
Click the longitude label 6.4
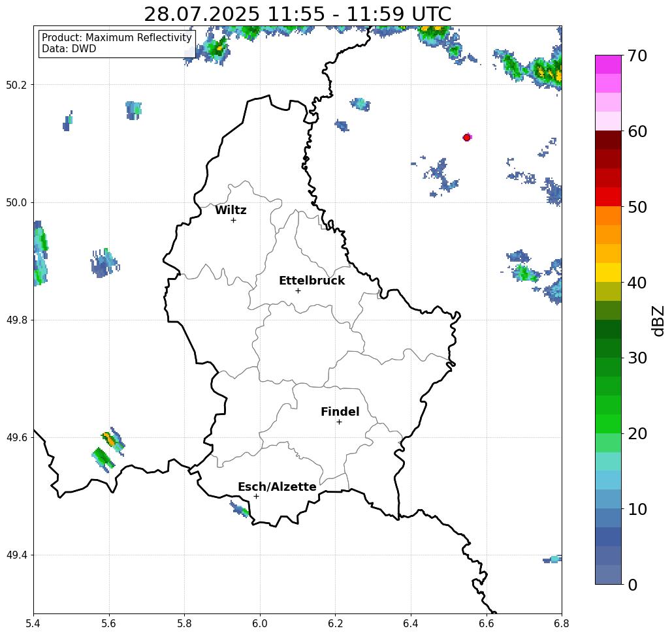[x=411, y=623]
